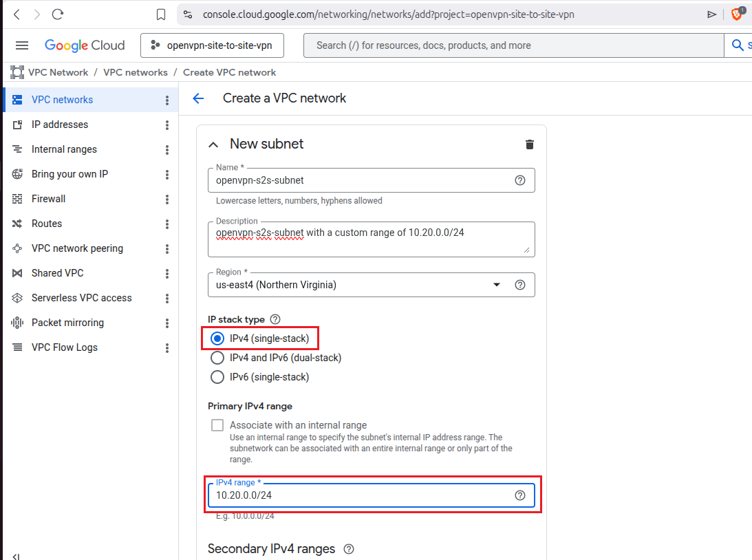Click the send icon in address bar
752x560 pixels.
click(x=711, y=15)
